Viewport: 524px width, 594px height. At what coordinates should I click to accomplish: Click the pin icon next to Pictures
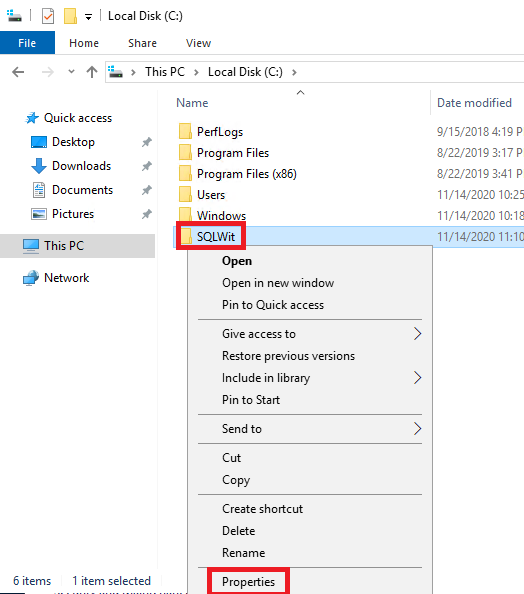147,214
